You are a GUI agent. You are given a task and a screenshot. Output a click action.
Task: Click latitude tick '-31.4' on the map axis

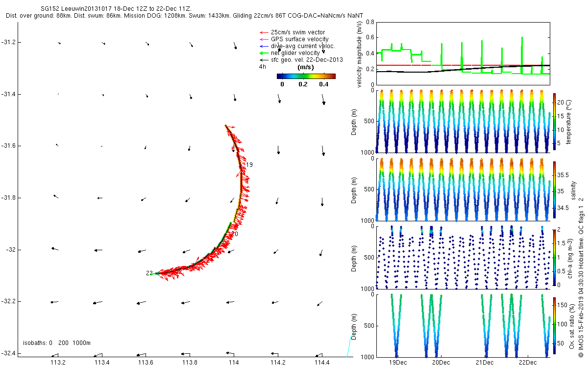(x=8, y=94)
